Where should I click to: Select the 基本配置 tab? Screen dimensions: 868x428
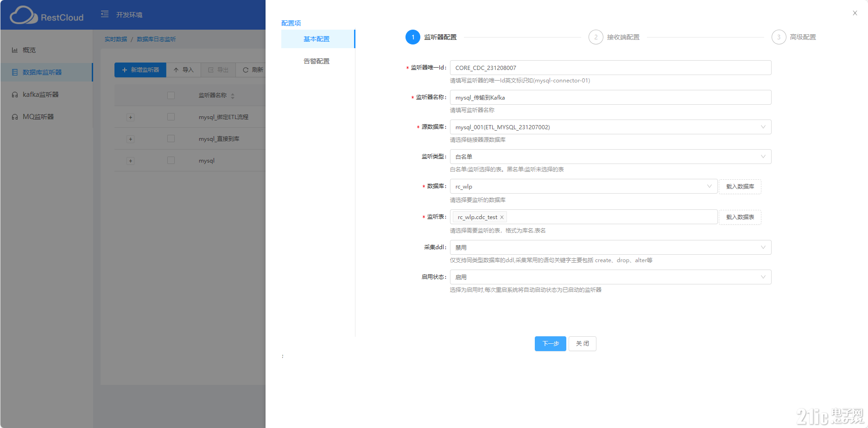coord(318,39)
